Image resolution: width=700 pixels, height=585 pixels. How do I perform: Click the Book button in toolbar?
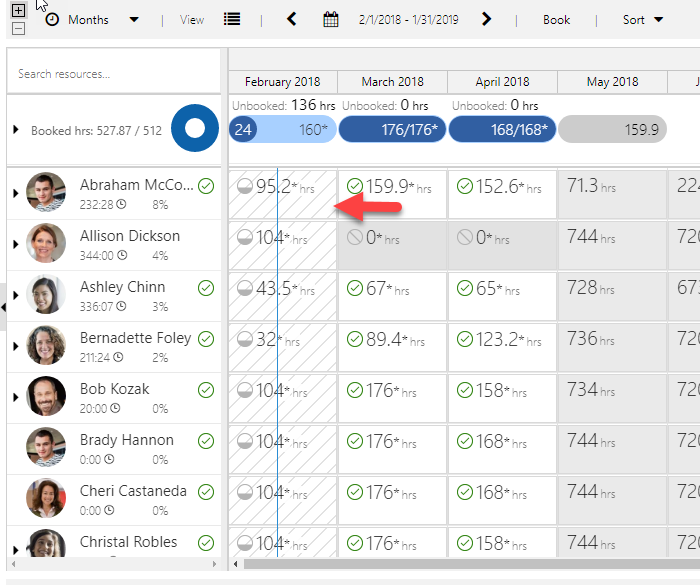pyautogui.click(x=556, y=19)
